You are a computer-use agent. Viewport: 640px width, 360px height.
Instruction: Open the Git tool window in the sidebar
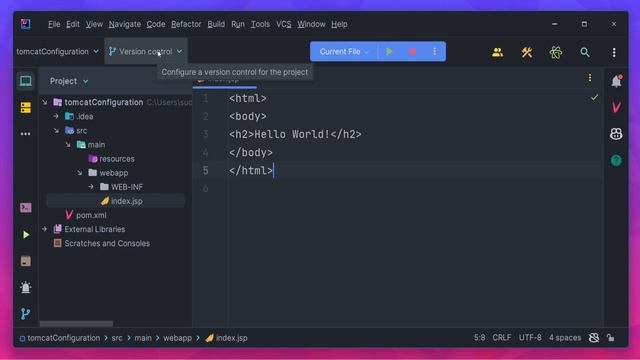pos(26,313)
